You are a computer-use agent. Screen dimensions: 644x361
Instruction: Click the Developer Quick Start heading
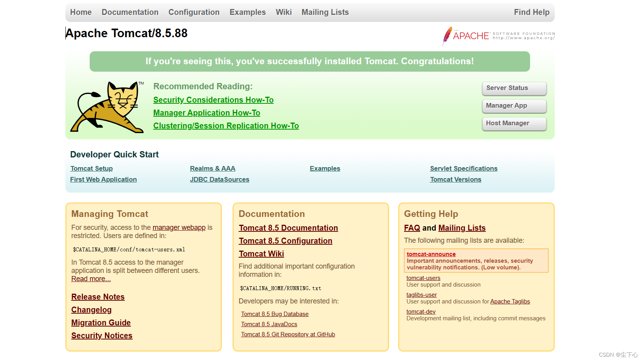(x=114, y=155)
